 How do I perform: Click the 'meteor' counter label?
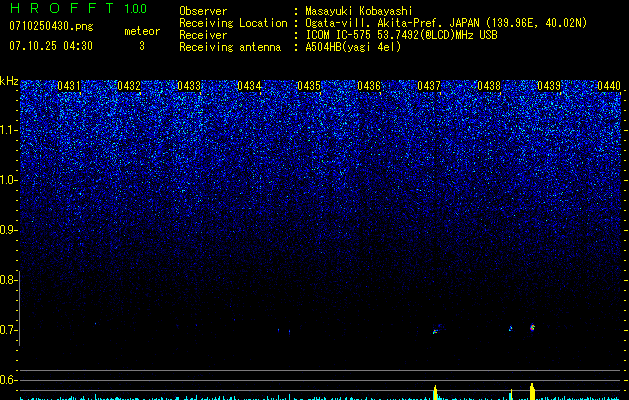point(142,31)
